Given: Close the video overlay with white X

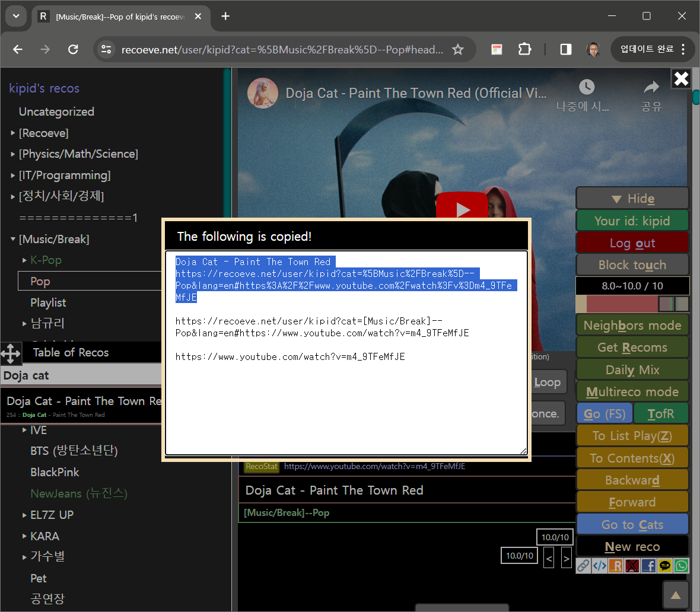Looking at the screenshot, I should click(681, 79).
